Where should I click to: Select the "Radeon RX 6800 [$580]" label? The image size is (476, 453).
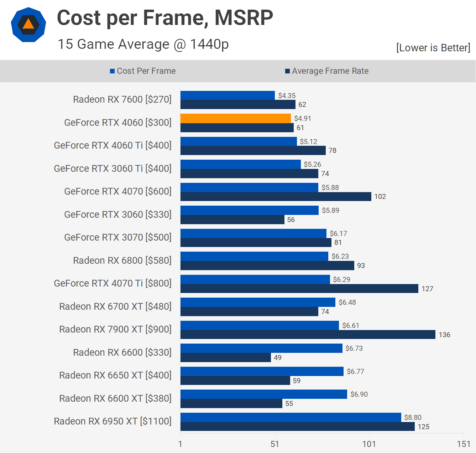[x=122, y=261]
